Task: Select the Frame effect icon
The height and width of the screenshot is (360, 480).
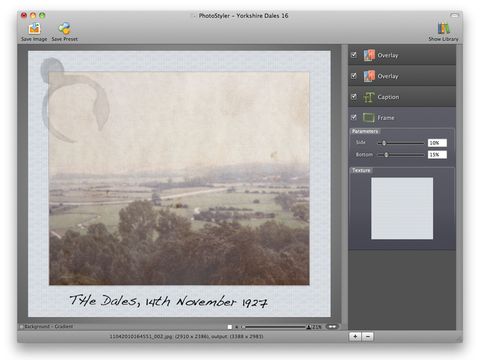Action: point(369,118)
